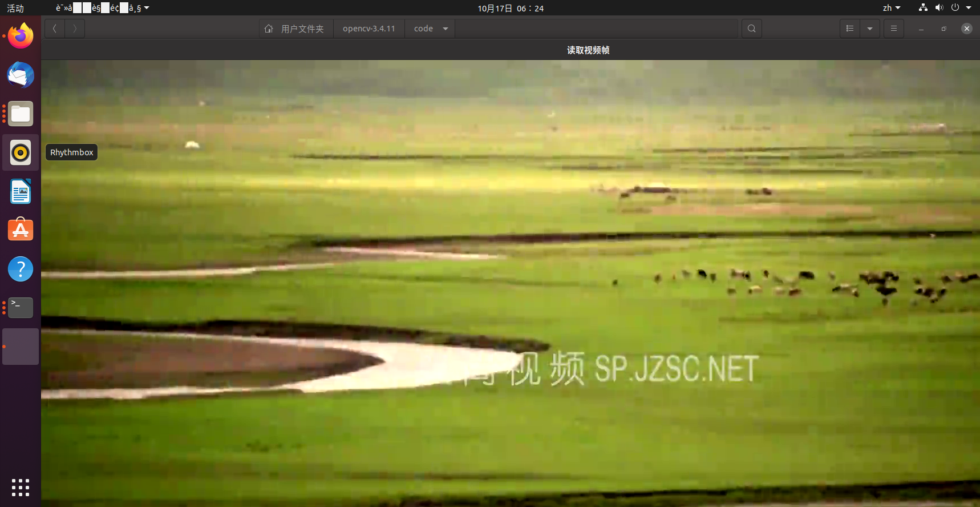Open the hamburger menu in Files
Image resolution: width=980 pixels, height=507 pixels.
894,29
